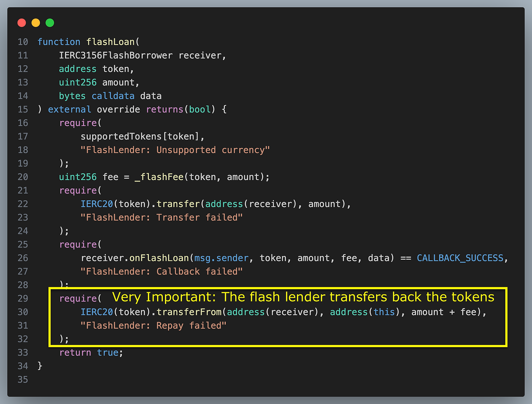
Task: Click the transferFrom method on line 30
Action: [x=189, y=312]
